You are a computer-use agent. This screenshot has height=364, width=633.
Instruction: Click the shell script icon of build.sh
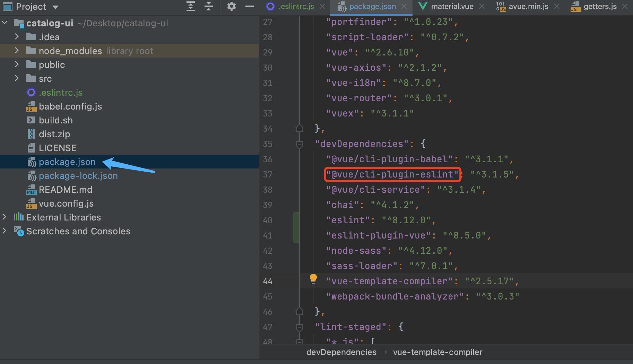click(31, 120)
